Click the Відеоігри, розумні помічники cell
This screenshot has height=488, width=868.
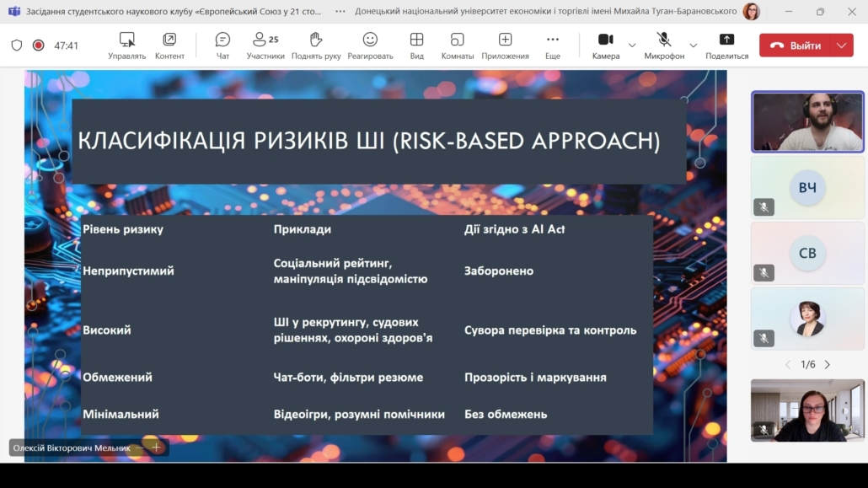(359, 415)
